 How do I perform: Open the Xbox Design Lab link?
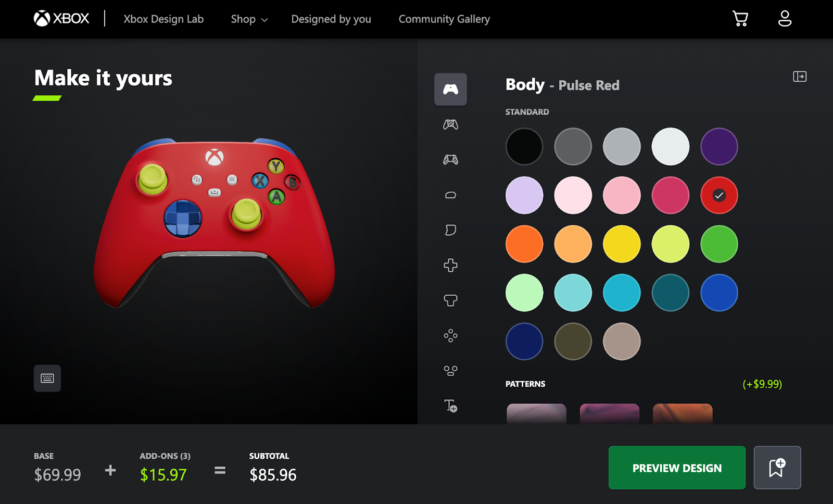tap(163, 19)
